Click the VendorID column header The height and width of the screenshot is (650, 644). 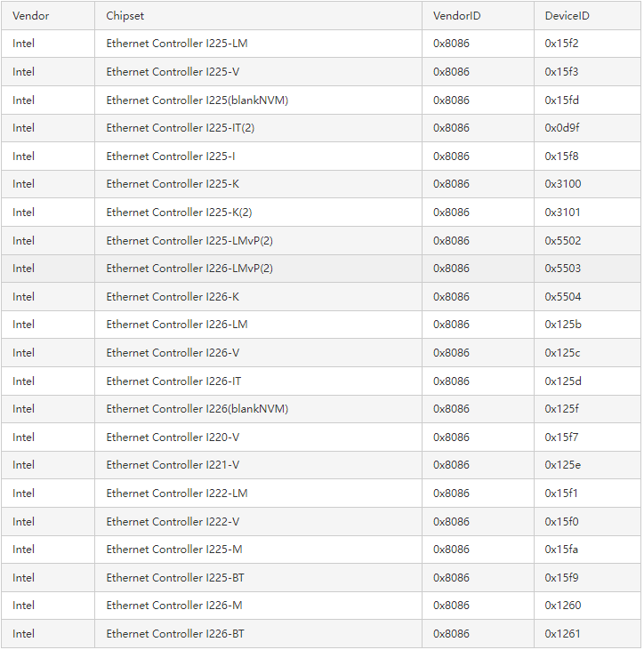[x=479, y=16]
